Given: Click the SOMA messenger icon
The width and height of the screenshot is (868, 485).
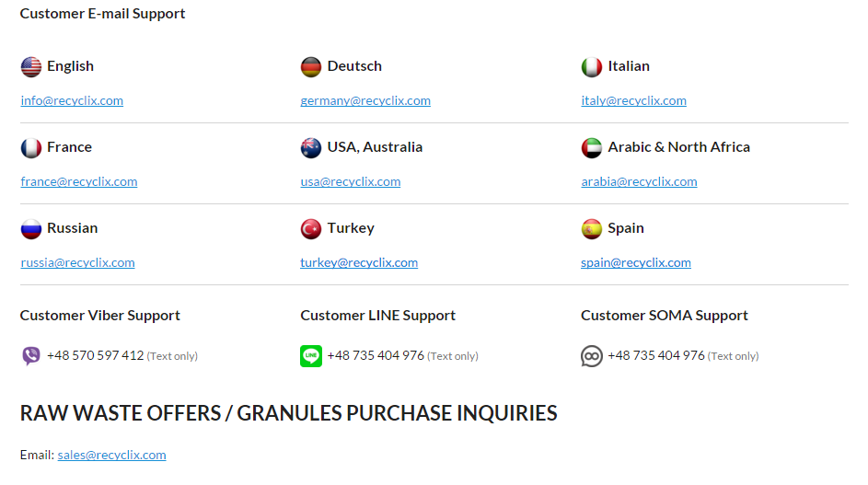Looking at the screenshot, I should point(592,356).
